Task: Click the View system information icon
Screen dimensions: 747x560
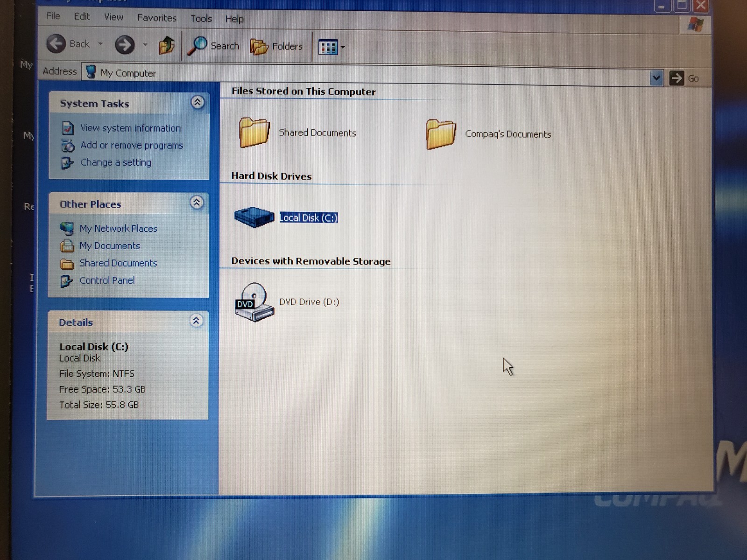Action: 68,128
